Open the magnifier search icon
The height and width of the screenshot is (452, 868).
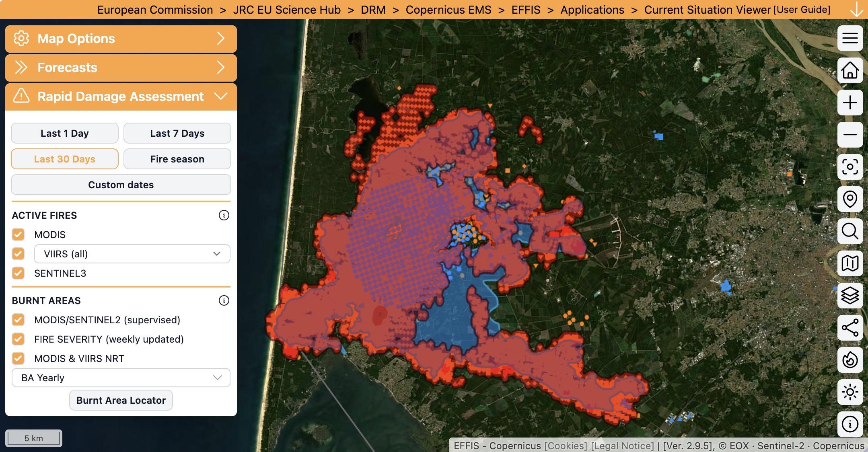click(850, 231)
